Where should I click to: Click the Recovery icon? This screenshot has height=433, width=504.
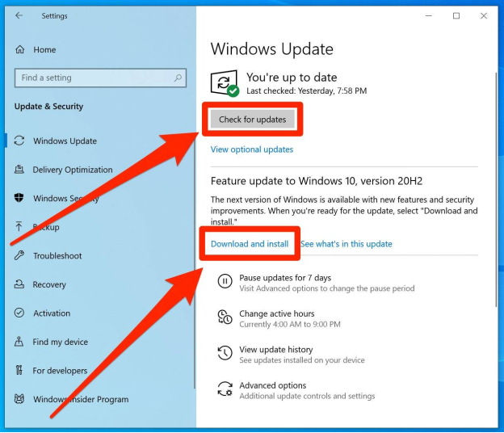click(19, 284)
